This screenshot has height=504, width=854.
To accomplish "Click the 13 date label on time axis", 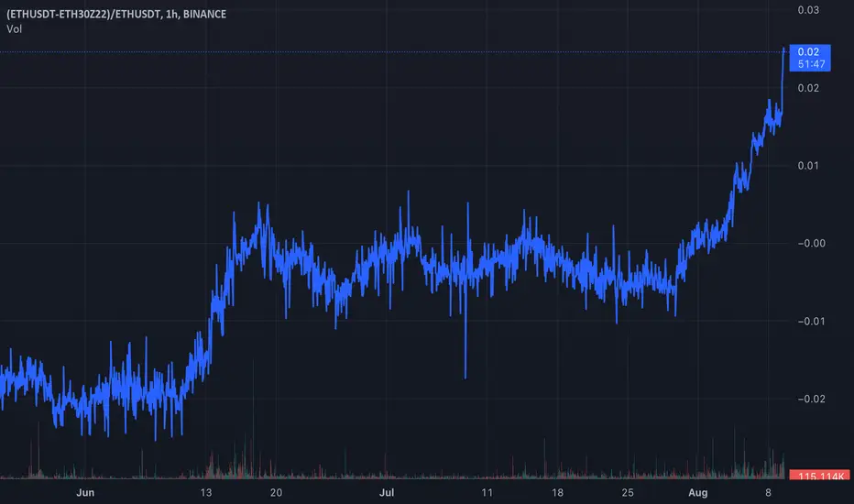I will (206, 493).
